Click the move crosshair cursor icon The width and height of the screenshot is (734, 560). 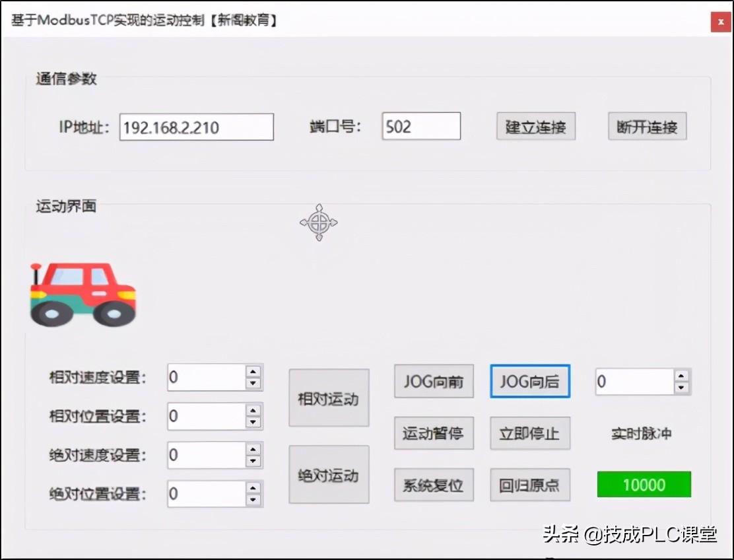[319, 223]
